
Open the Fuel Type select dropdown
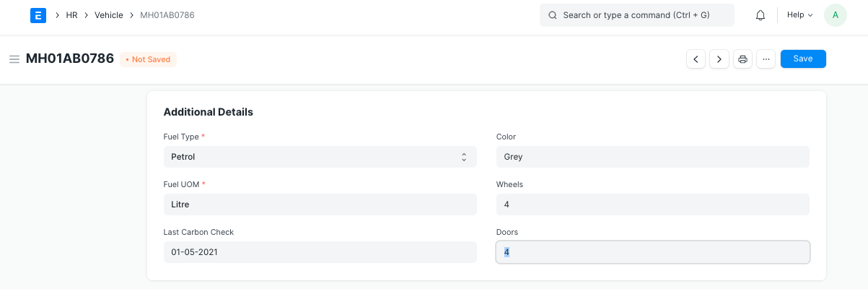pyautogui.click(x=320, y=157)
